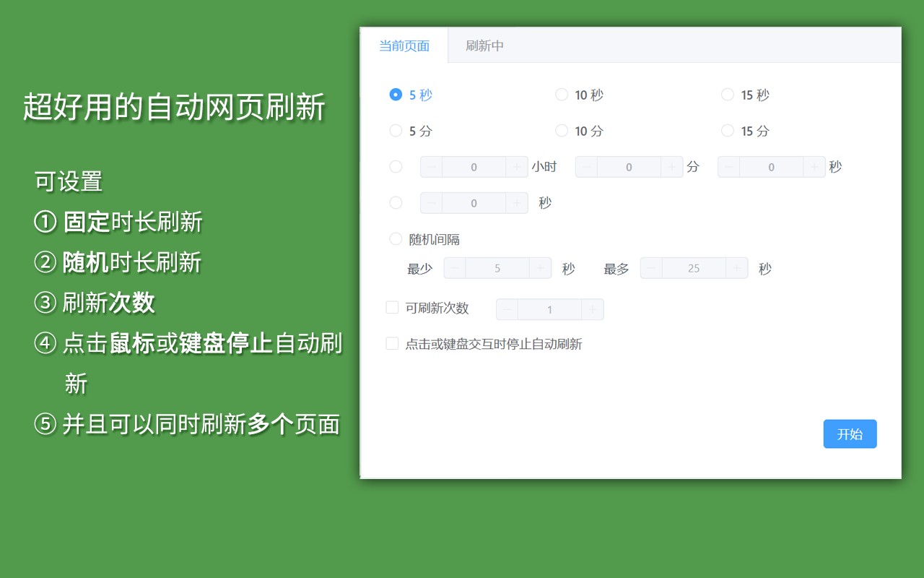The height and width of the screenshot is (578, 924).
Task: Open the 当前页面 tab
Action: [404, 45]
